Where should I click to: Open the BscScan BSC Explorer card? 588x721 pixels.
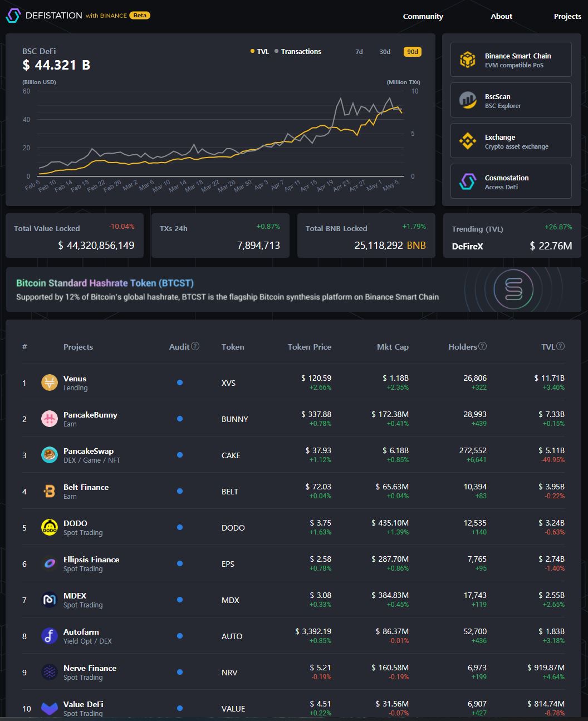pyautogui.click(x=511, y=100)
